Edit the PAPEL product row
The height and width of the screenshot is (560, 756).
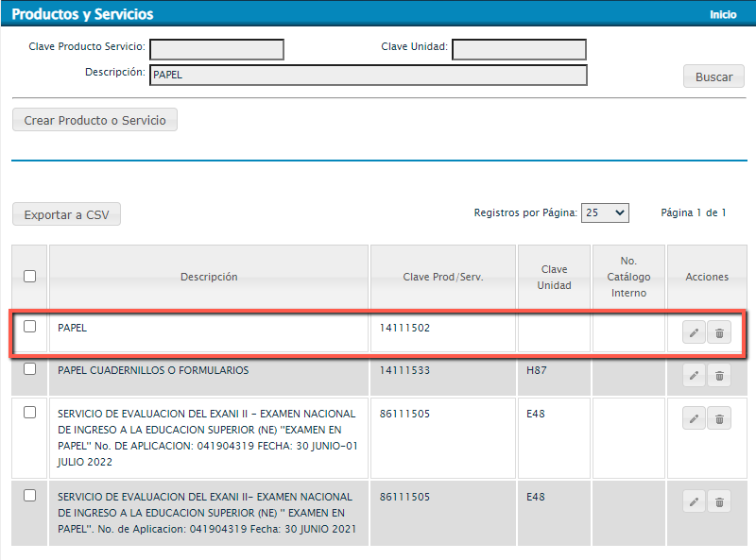coord(694,332)
